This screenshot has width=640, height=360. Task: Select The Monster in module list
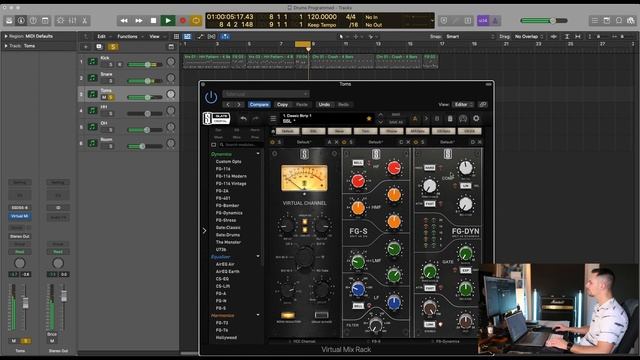[x=228, y=242]
